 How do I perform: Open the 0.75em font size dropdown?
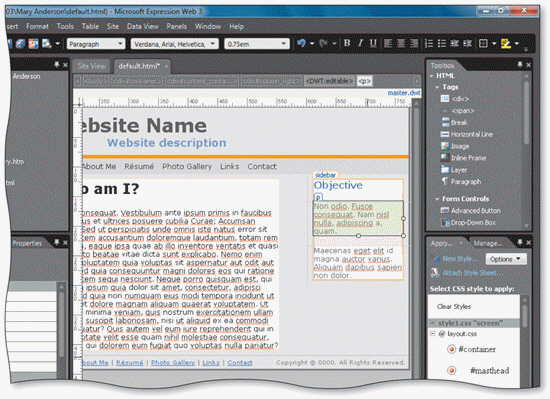[x=284, y=44]
